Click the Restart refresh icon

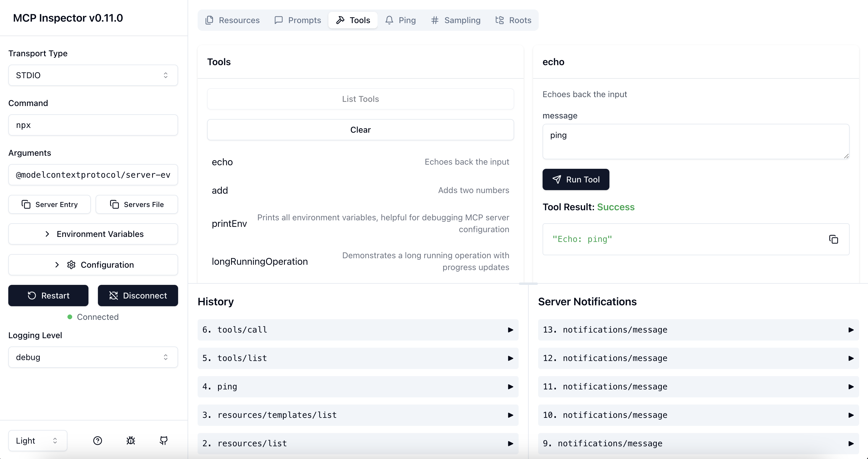tap(31, 296)
